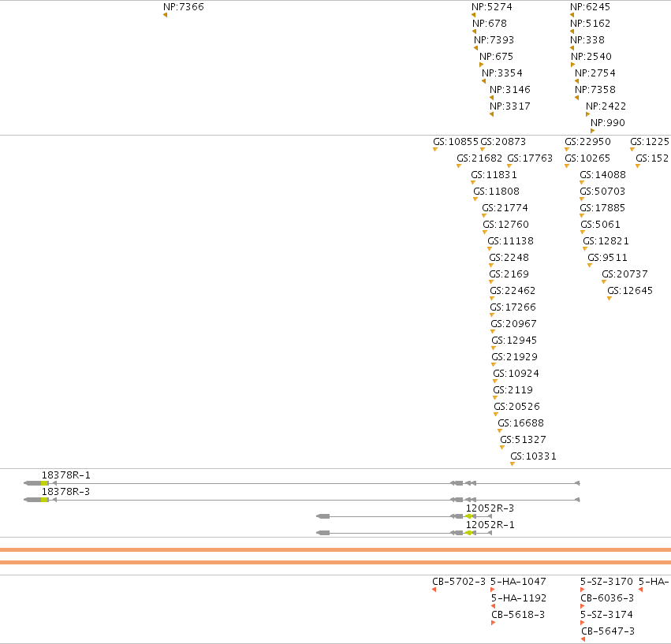
Task: Select the NP:990 feature
Action: pyautogui.click(x=608, y=123)
